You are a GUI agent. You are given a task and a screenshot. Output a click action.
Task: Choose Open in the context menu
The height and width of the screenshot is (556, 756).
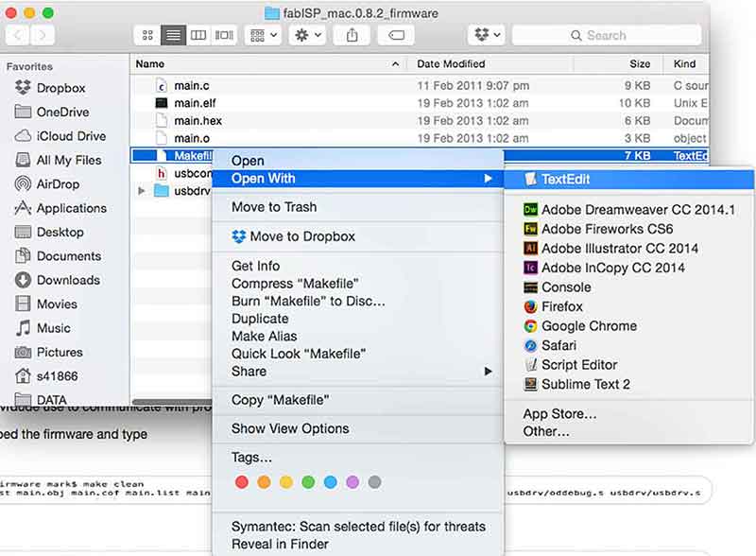tap(358, 161)
